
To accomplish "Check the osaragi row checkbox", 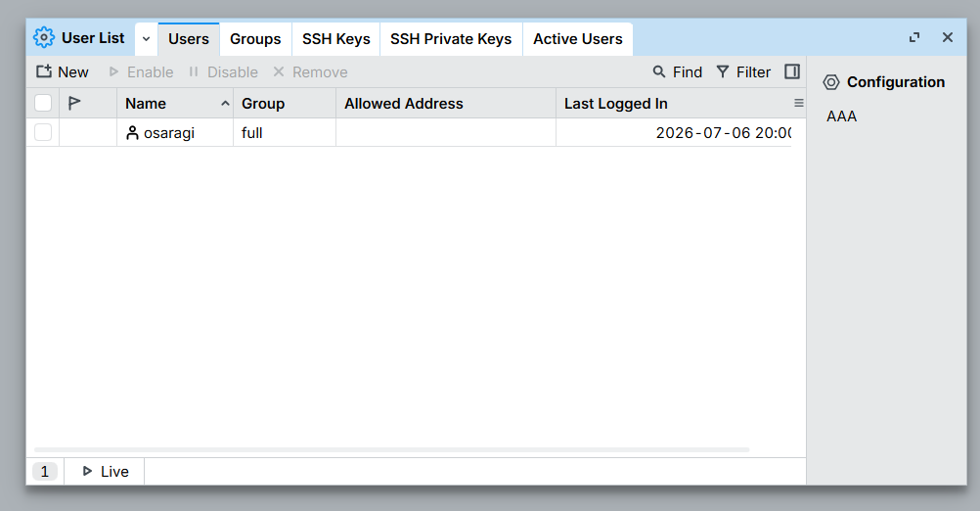I will click(43, 132).
